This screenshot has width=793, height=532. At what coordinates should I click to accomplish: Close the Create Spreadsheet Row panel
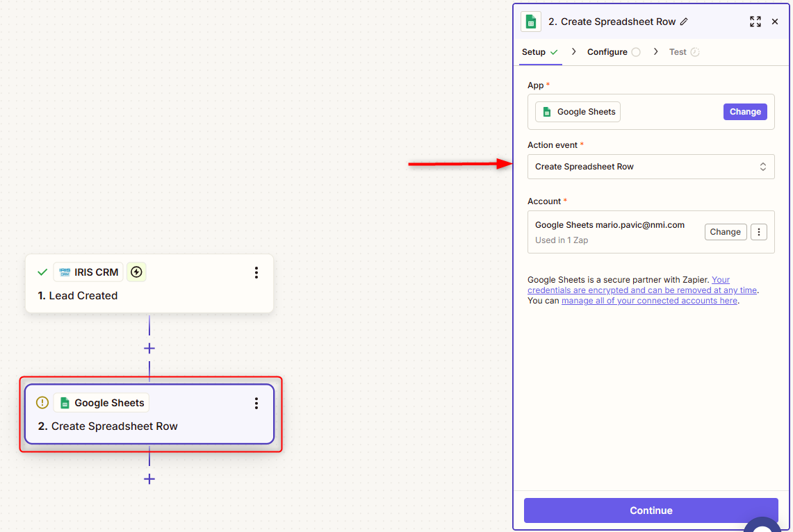pyautogui.click(x=775, y=22)
